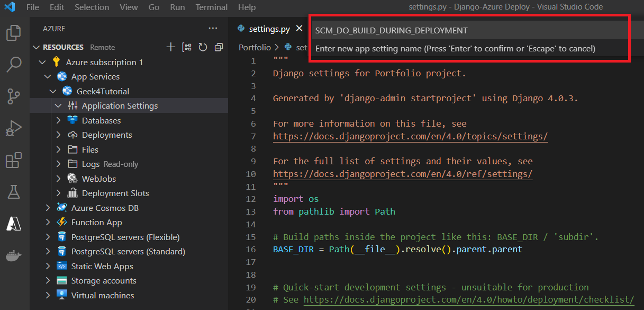Click the WebJobs icon
Screen dimensions: 644x310
pos(72,179)
